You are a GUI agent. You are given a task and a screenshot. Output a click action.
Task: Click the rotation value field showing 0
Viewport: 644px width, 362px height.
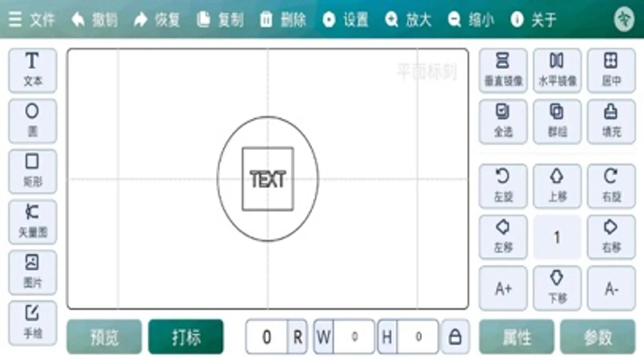[267, 337]
